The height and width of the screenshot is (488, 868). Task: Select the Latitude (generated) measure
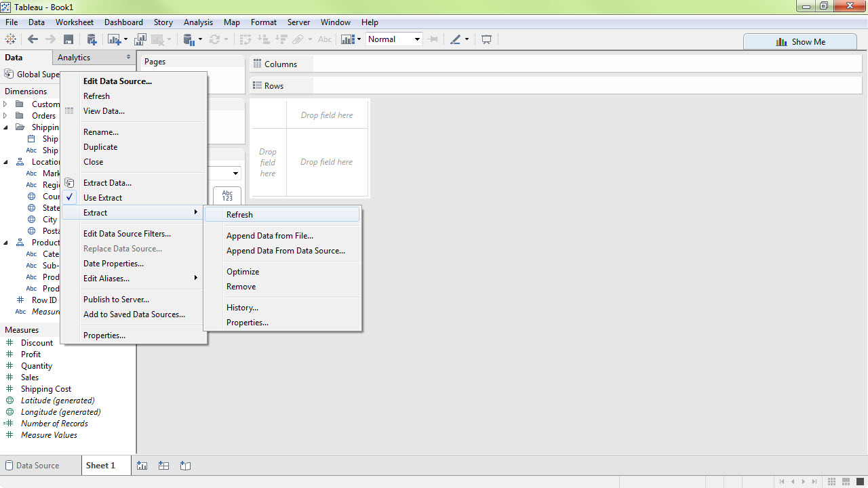coord(58,401)
